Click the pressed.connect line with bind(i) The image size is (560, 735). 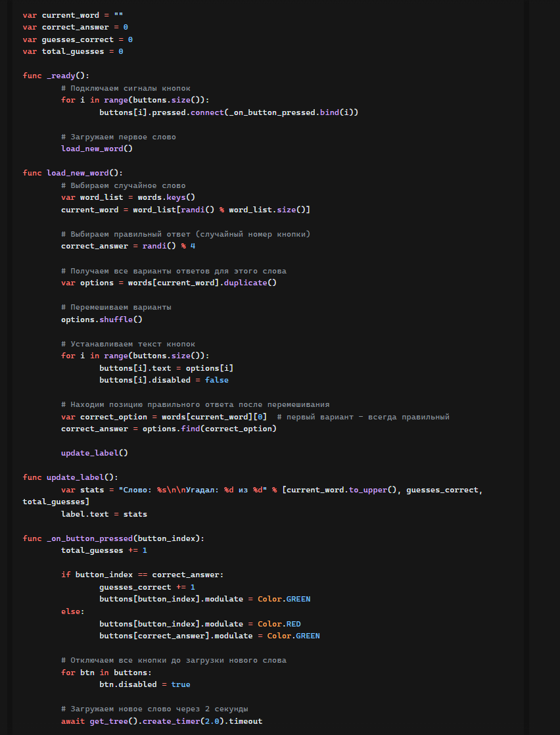click(229, 112)
